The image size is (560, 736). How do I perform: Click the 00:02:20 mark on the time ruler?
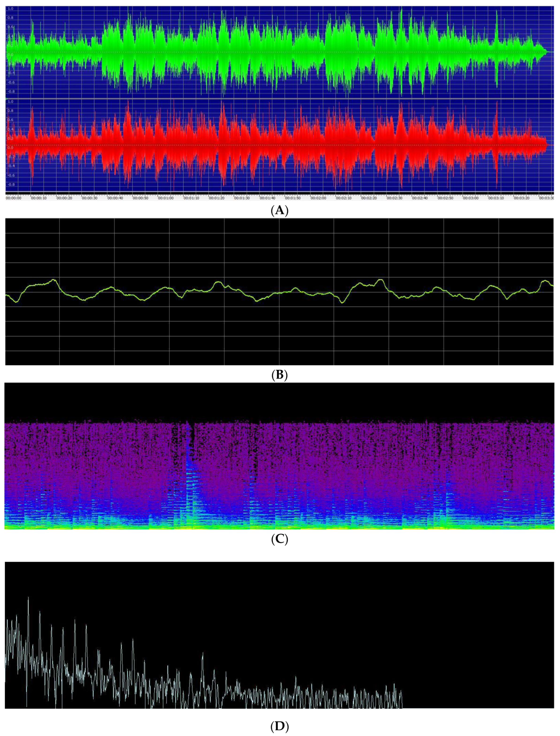369,198
